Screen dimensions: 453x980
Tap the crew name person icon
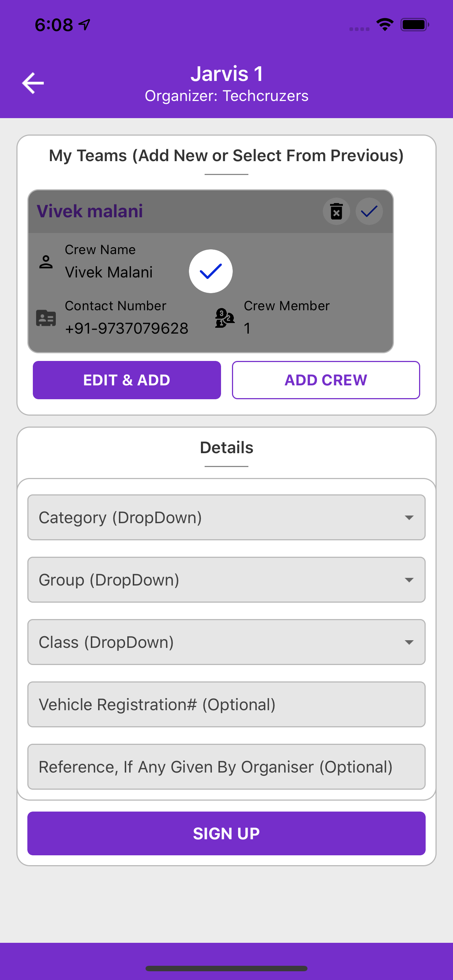[x=46, y=262]
